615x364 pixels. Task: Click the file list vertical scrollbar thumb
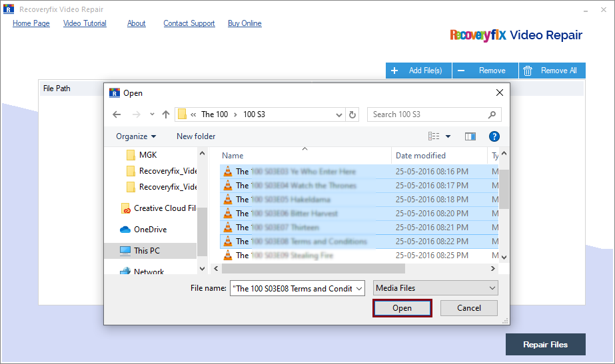504,189
